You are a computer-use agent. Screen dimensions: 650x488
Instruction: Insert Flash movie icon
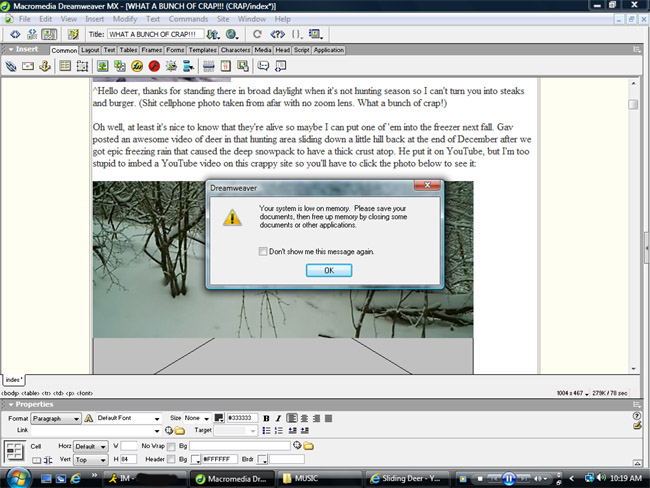point(154,66)
